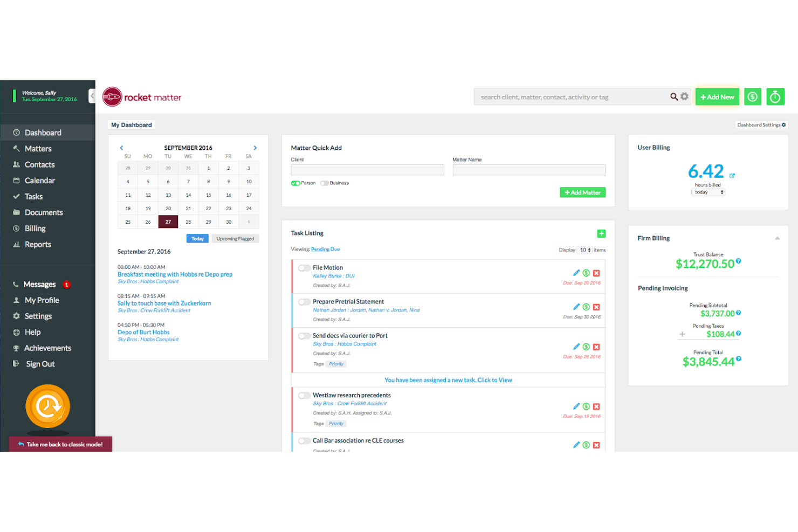This screenshot has height=532, width=798.
Task: Open the hours billed period dropdown
Action: pos(708,192)
